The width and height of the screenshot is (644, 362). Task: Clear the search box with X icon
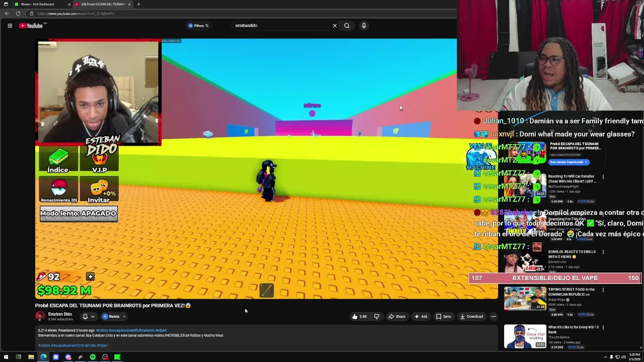click(335, 26)
